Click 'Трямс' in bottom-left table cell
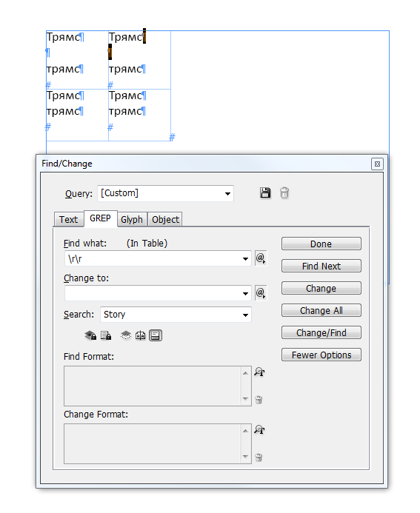The image size is (420, 513). click(x=63, y=95)
